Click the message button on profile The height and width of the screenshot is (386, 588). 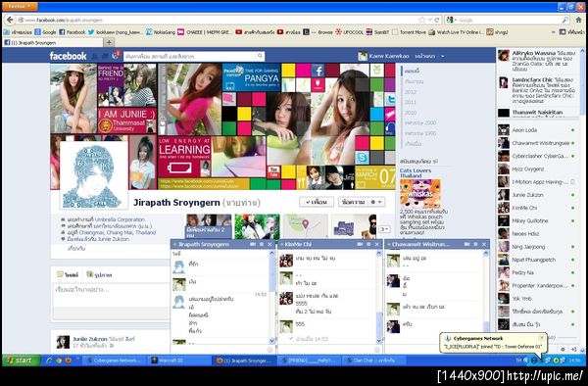[354, 202]
